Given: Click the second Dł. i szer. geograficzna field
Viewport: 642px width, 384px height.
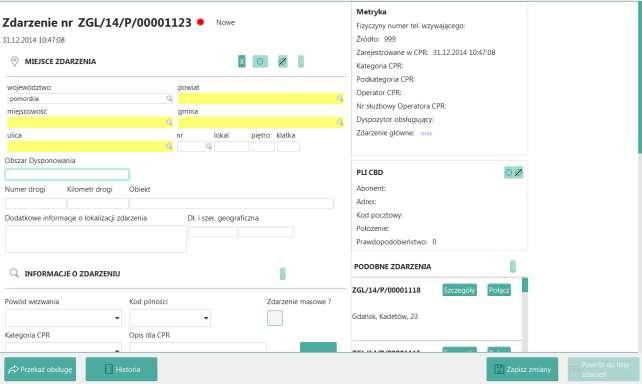Looking at the screenshot, I should pos(266,232).
